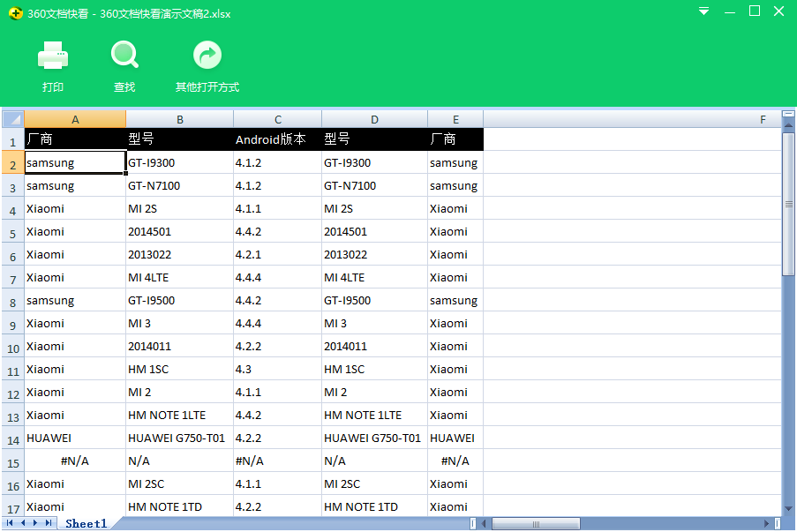Select cell D9 reading MI 3
797x532 pixels.
tap(374, 323)
